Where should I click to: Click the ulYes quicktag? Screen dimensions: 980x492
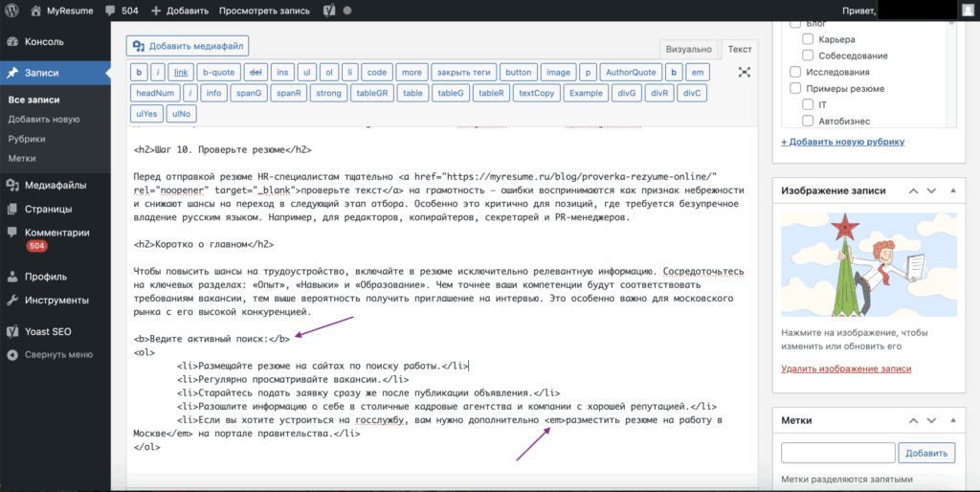pos(146,114)
